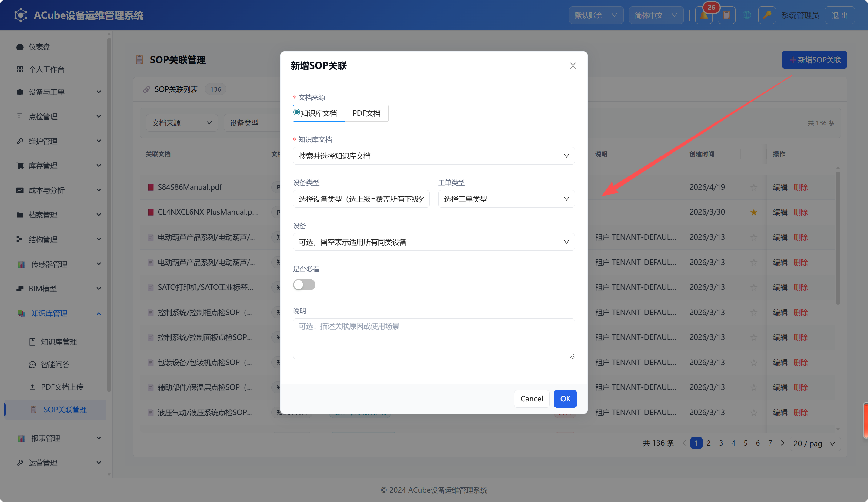Open the 20 / page size dropdown
This screenshot has width=868, height=502.
point(816,444)
